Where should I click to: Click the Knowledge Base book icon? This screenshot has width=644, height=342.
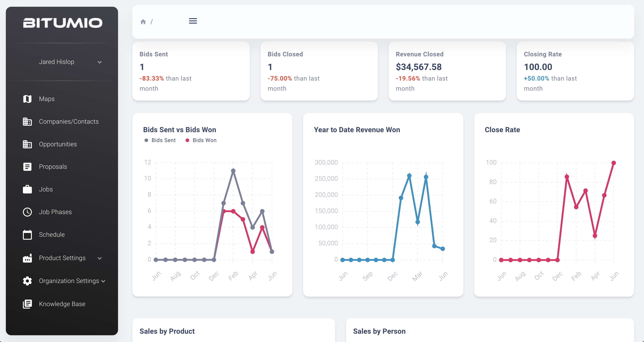[27, 304]
